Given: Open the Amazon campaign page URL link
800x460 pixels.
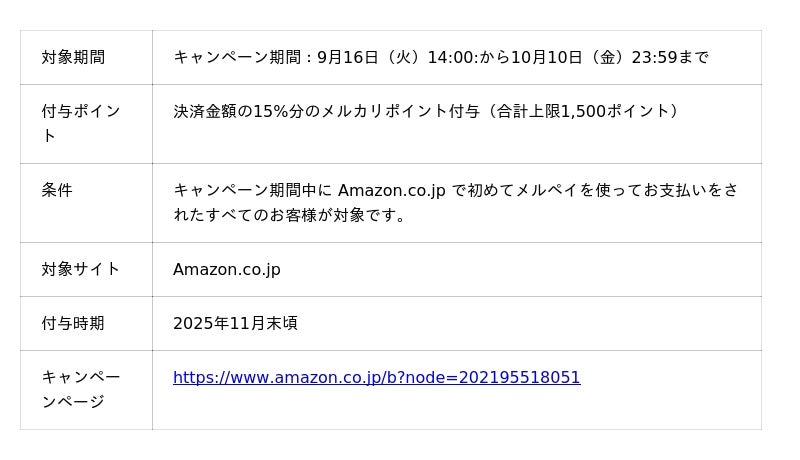Looking at the screenshot, I should [x=376, y=378].
